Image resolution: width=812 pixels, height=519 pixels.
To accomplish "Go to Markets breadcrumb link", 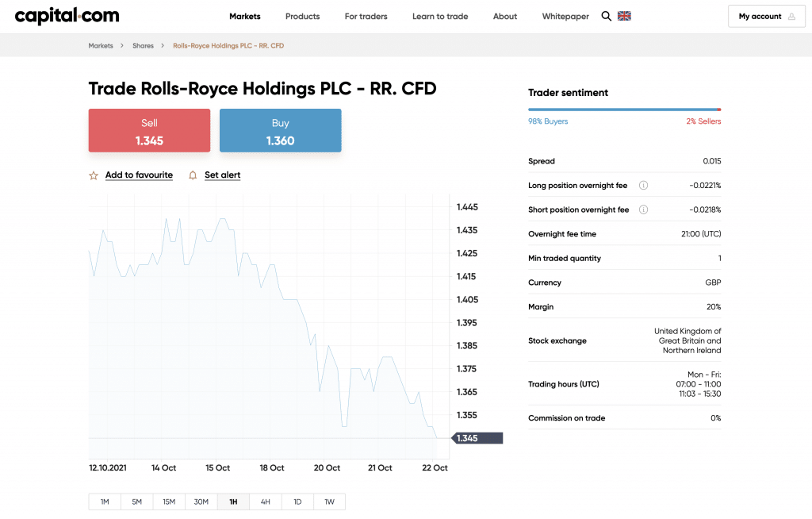I will pos(101,45).
